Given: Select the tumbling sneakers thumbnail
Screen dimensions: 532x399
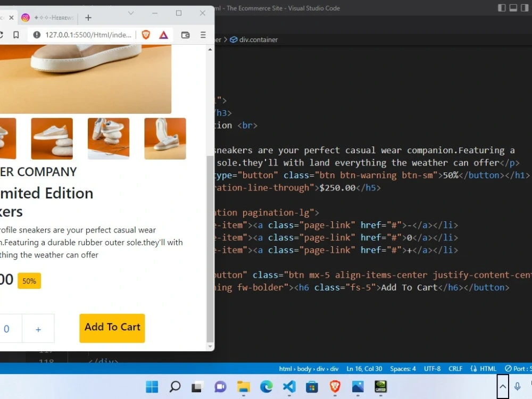Looking at the screenshot, I should [109, 138].
